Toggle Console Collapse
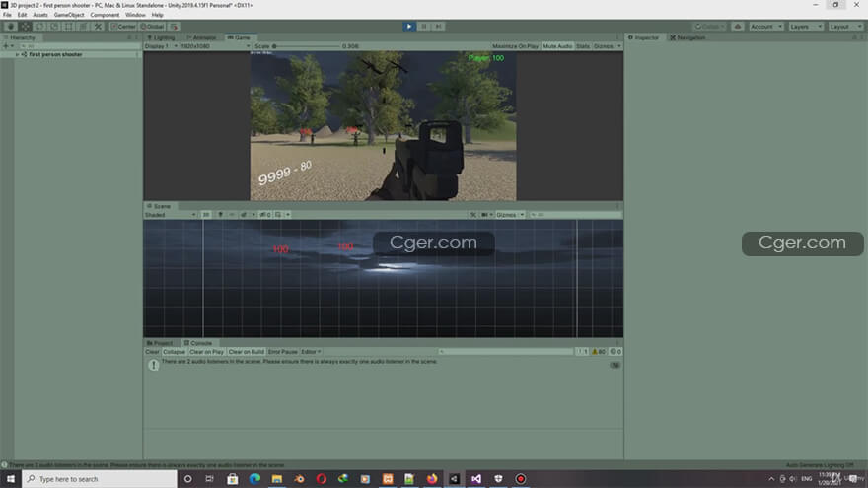This screenshot has height=488, width=868. (174, 352)
